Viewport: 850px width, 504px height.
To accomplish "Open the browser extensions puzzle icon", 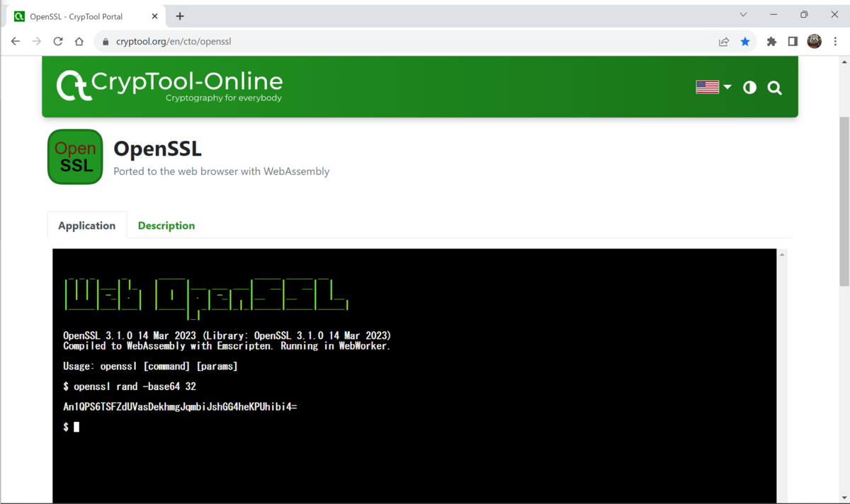I will pos(771,41).
